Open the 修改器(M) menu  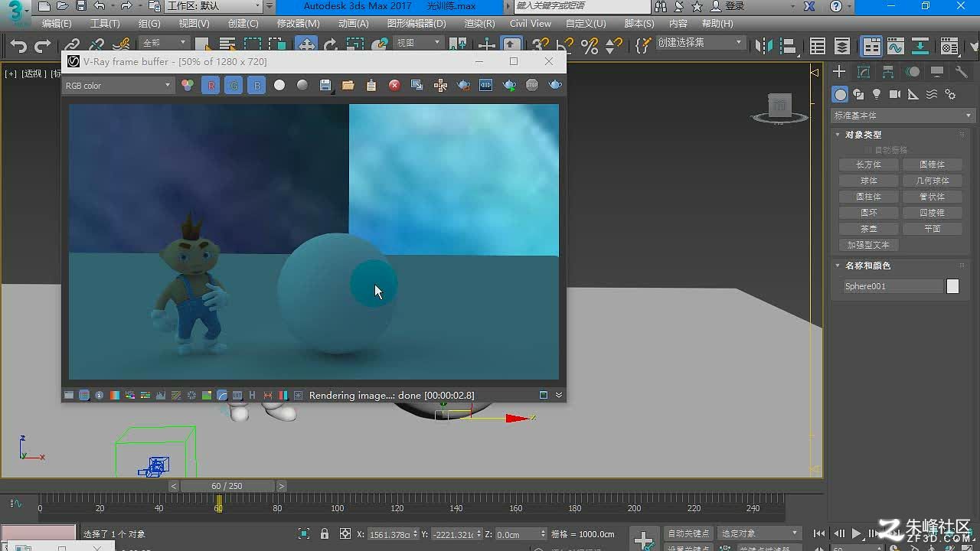tap(298, 24)
